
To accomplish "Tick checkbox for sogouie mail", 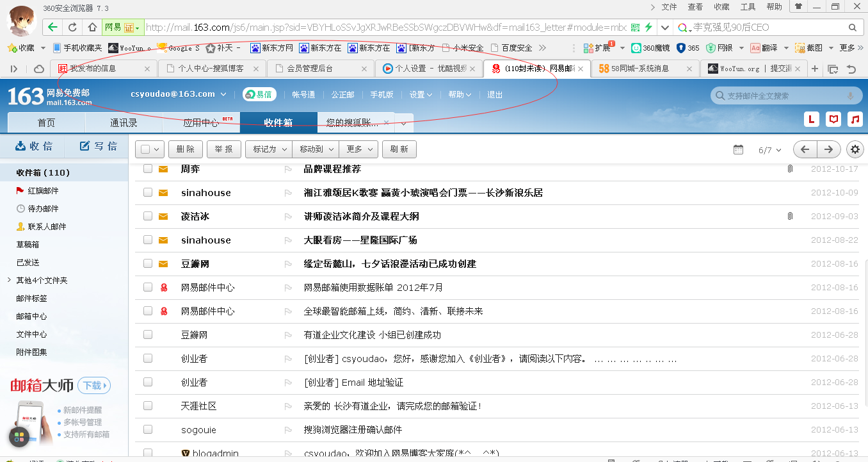I will [148, 429].
